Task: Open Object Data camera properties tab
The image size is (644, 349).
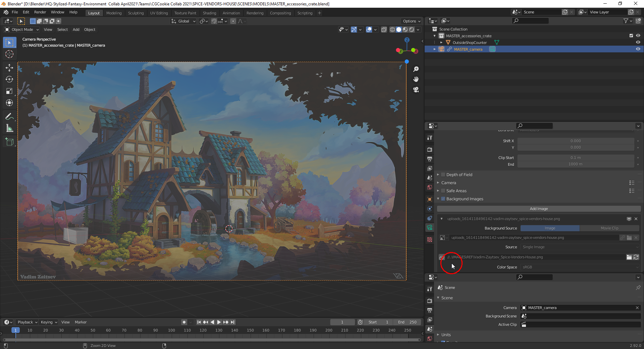Action: tap(430, 228)
